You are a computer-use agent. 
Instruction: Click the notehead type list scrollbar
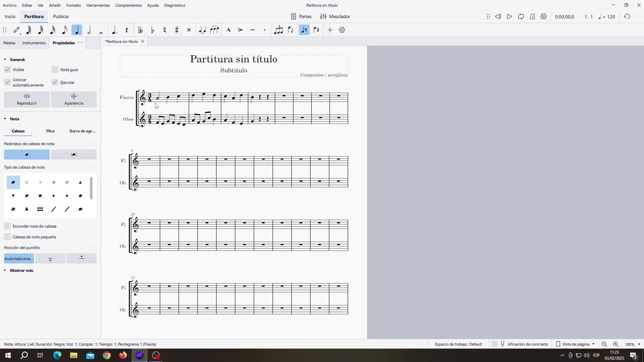91,188
